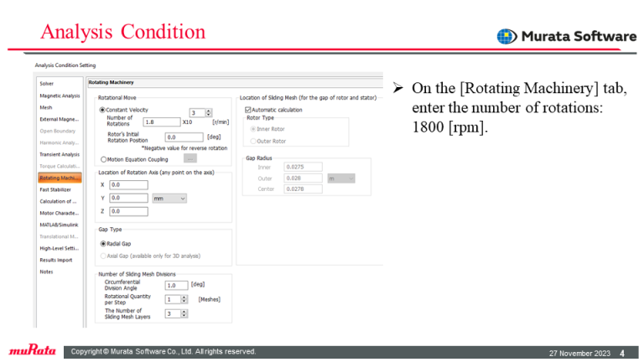The height and width of the screenshot is (362, 644).
Task: Adjust the Number of Sliding Mesh Layers stepper
Action: (184, 313)
